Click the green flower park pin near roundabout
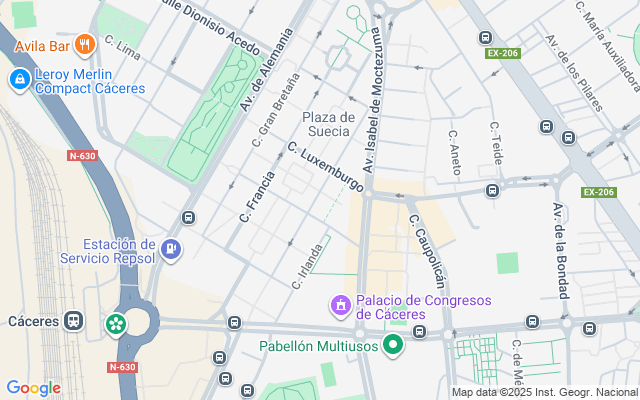Screen dimensions: 640x400 click(x=116, y=325)
